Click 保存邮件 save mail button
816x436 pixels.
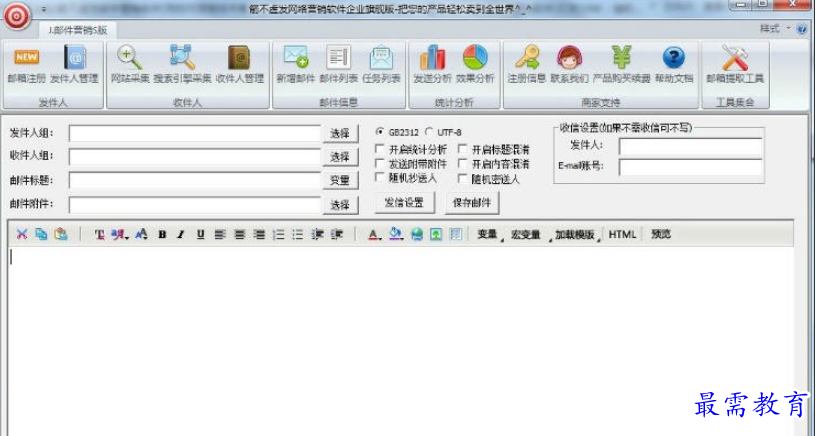coord(471,202)
